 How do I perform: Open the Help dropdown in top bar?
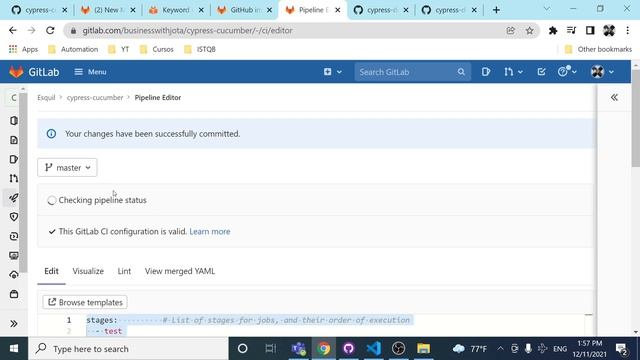[567, 72]
